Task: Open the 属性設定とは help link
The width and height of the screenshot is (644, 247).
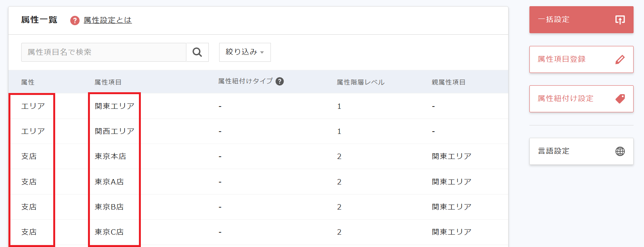Action: coord(108,20)
